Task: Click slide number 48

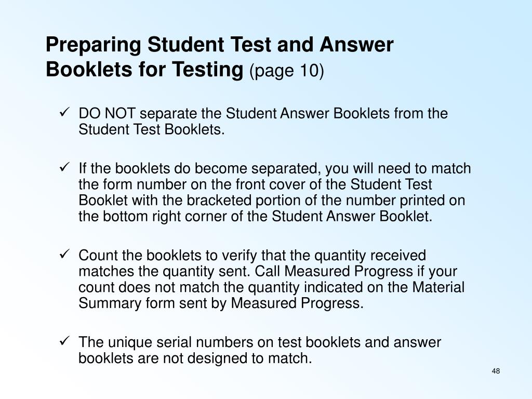Action: click(x=496, y=371)
